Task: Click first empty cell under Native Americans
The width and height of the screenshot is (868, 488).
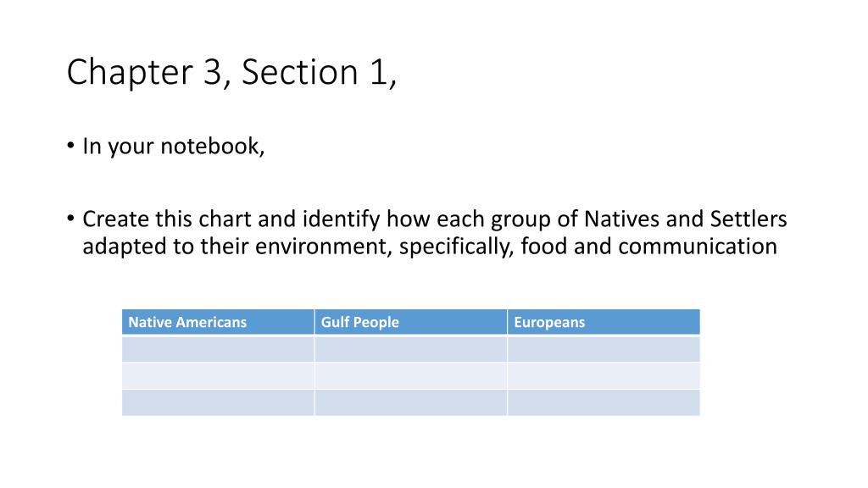Action: pyautogui.click(x=218, y=348)
